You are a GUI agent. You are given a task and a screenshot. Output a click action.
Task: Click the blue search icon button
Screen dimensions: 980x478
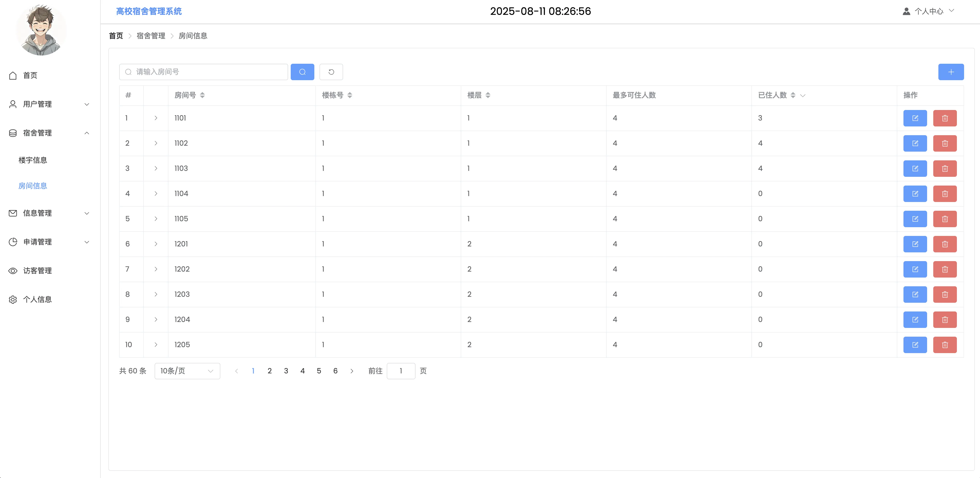(302, 72)
